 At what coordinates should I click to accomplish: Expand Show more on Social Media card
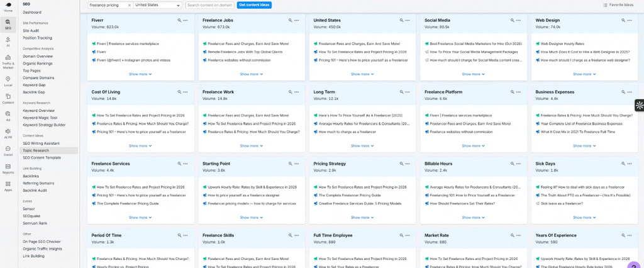click(474, 74)
